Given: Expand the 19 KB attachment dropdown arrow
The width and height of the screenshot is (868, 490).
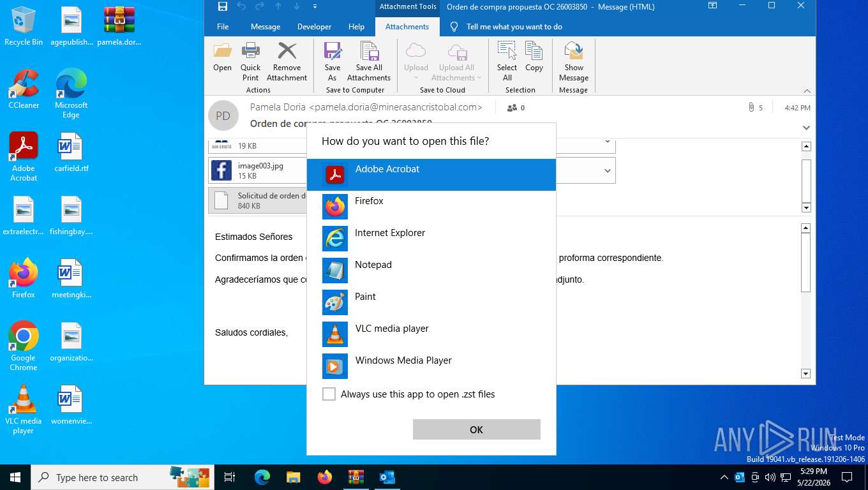Looking at the screenshot, I should click(607, 142).
